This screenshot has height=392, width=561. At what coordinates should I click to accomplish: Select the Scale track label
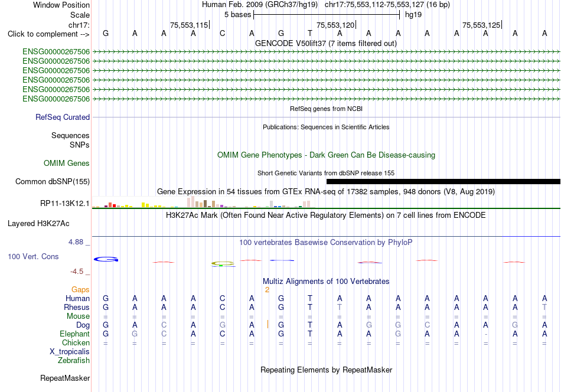[80, 15]
